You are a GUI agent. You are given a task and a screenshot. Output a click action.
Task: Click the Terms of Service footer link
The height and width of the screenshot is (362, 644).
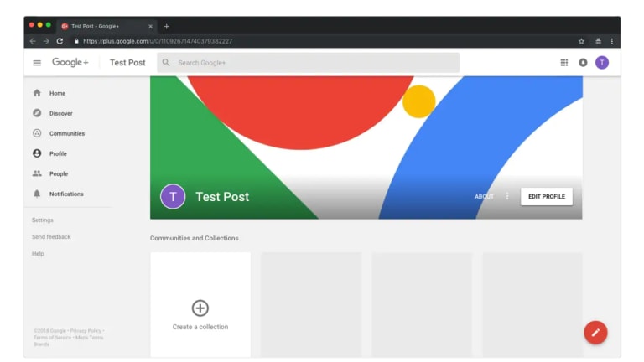[x=52, y=338]
